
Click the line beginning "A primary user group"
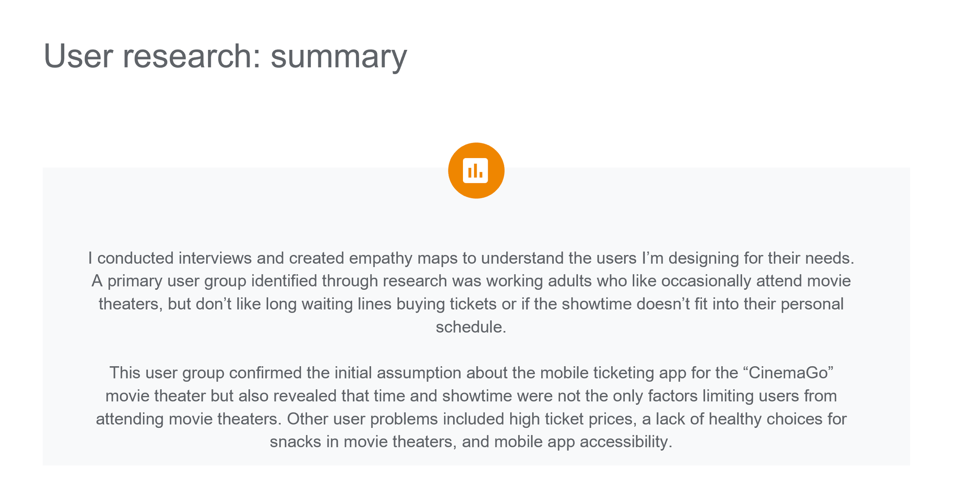[x=471, y=281]
